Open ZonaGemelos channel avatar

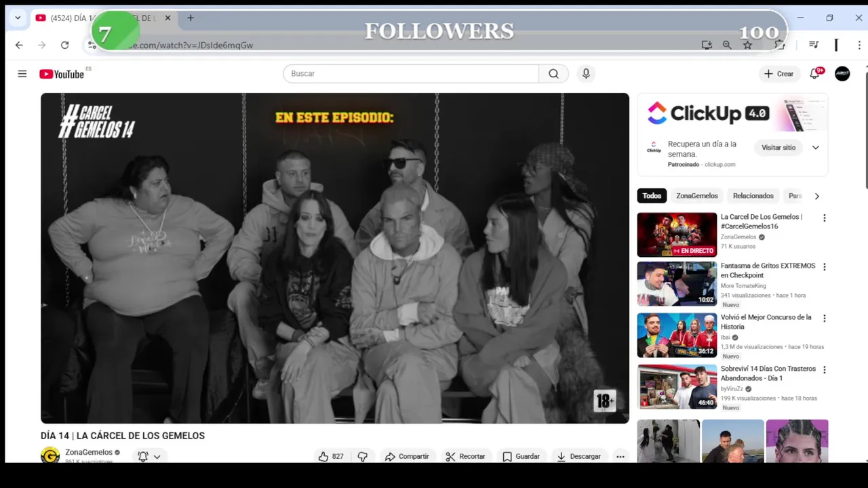(x=50, y=455)
